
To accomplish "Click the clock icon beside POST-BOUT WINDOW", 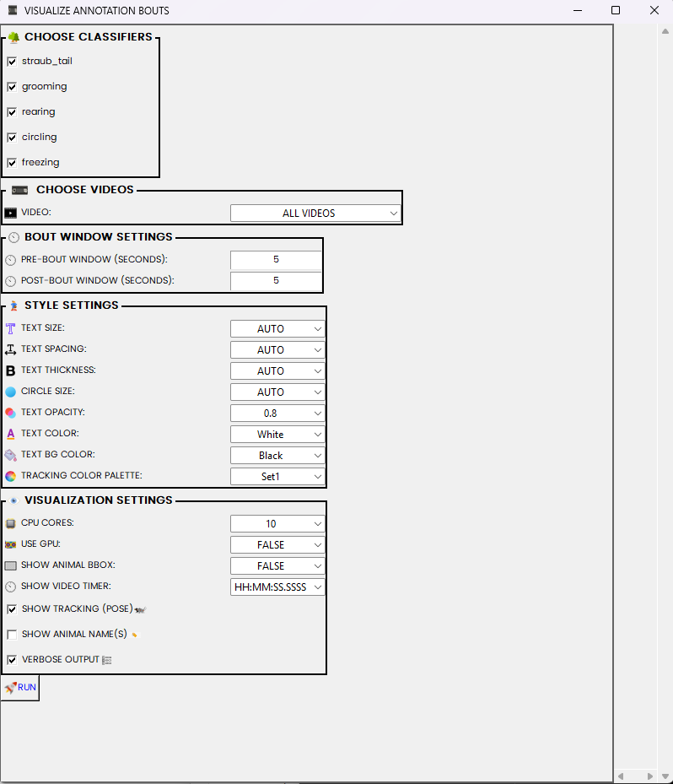I will (x=10, y=281).
